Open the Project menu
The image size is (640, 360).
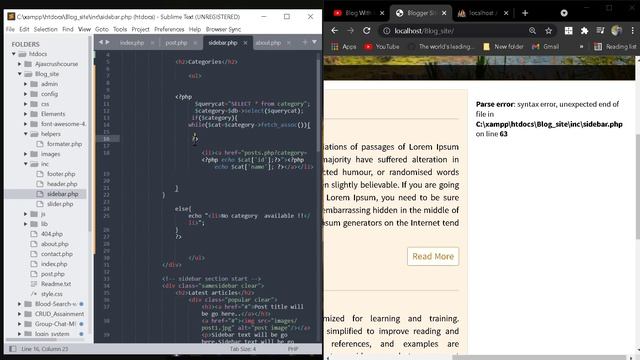pyautogui.click(x=140, y=29)
